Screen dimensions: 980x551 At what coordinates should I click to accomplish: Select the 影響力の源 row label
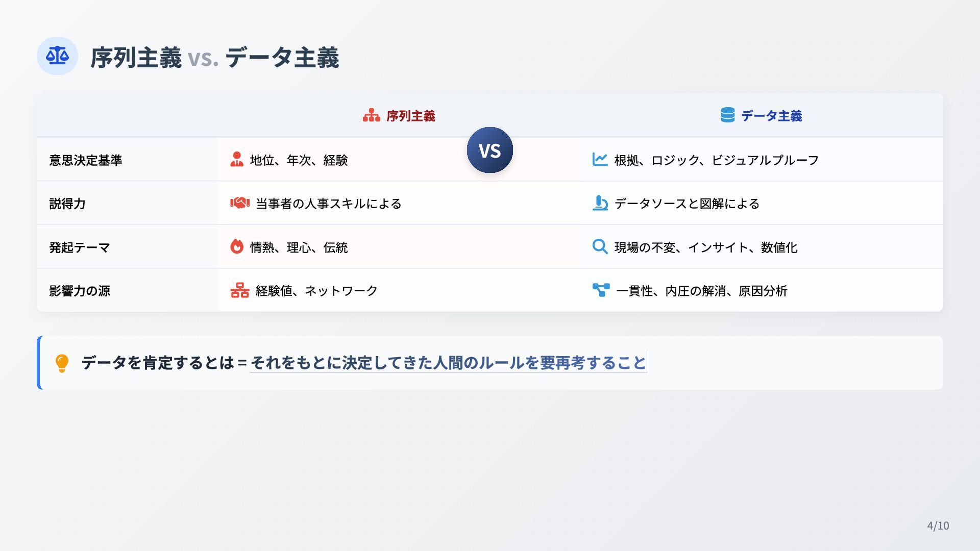tap(80, 291)
